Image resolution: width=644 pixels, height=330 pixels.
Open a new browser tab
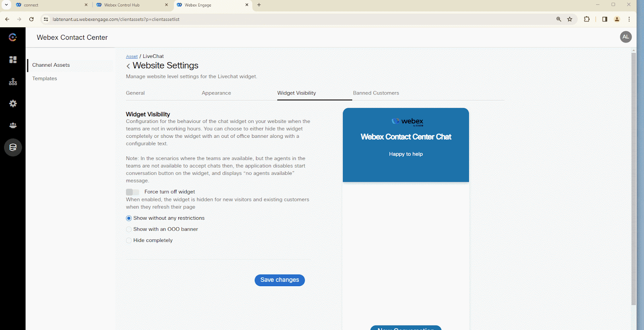(259, 5)
